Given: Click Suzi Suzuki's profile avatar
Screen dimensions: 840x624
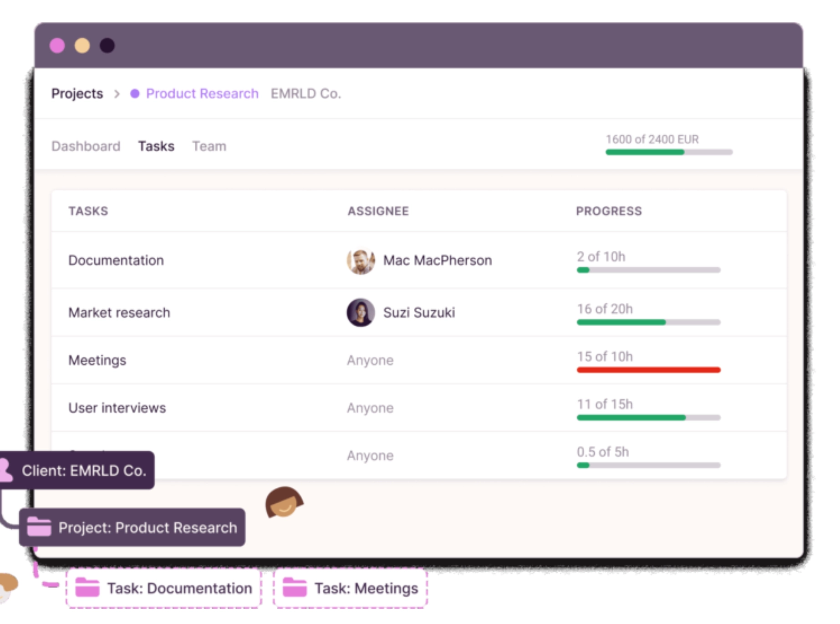Looking at the screenshot, I should pos(360,312).
